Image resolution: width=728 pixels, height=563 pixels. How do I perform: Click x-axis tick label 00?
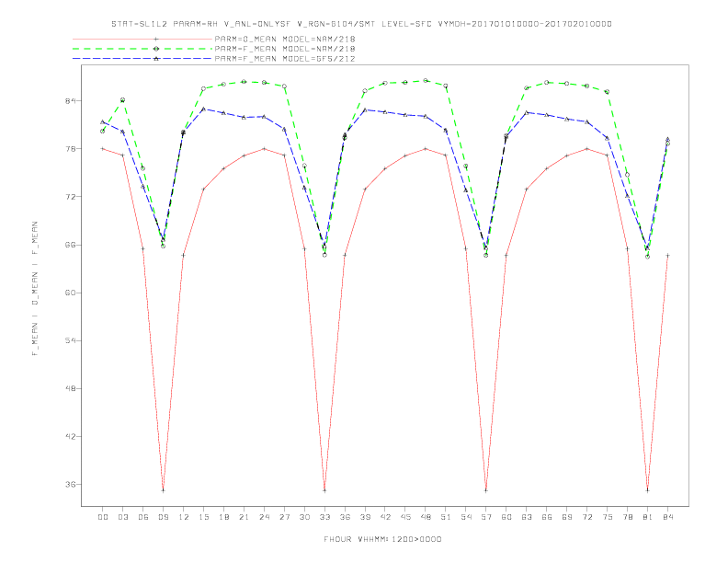pyautogui.click(x=103, y=517)
